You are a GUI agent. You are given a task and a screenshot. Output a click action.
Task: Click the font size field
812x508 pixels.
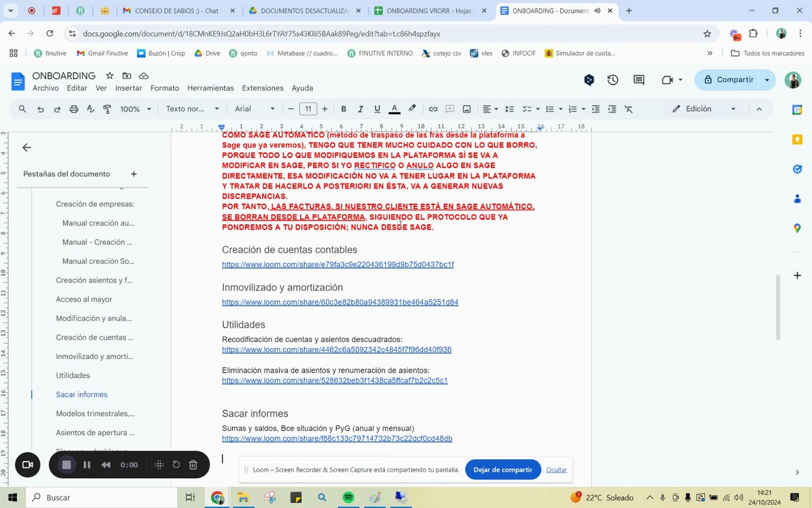308,109
